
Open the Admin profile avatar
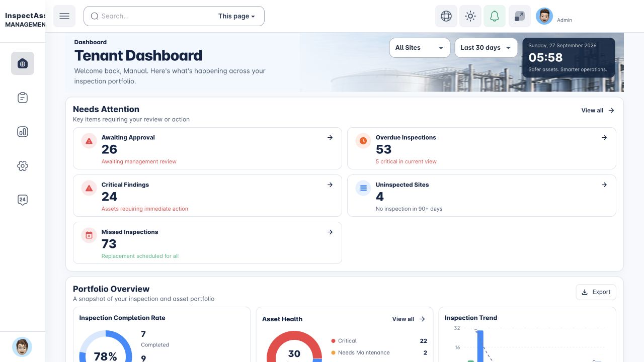tap(544, 16)
